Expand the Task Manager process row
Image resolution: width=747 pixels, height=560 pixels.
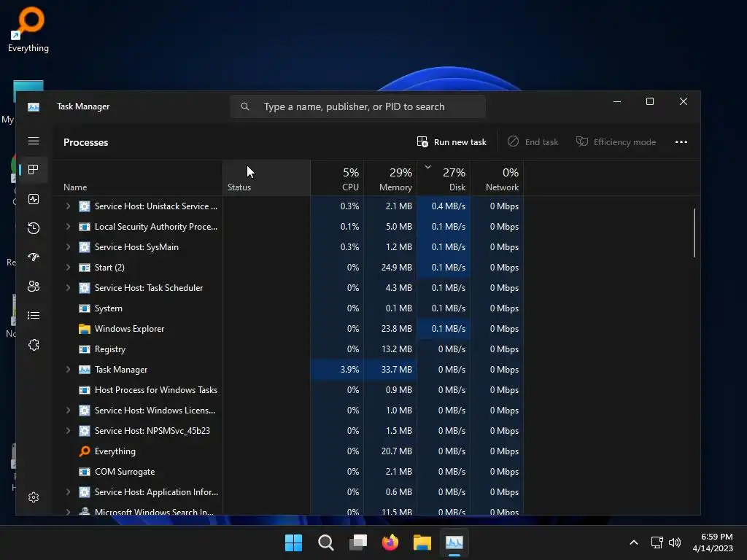[x=68, y=370]
